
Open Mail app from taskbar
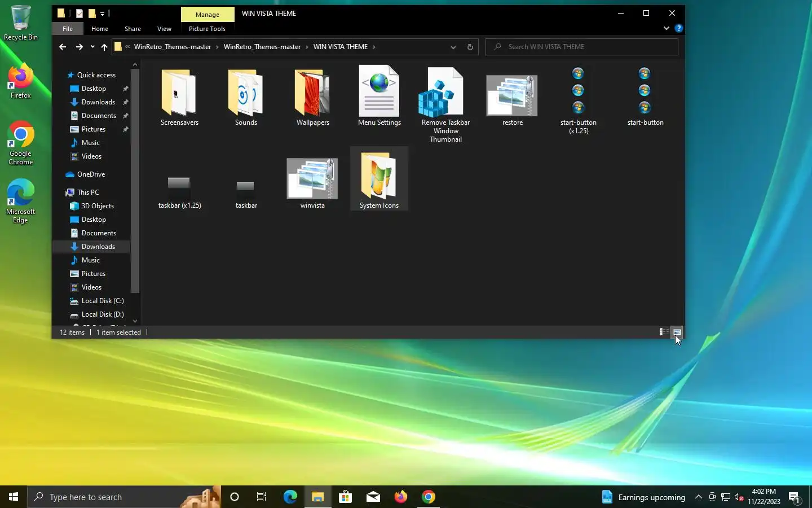[x=373, y=497]
